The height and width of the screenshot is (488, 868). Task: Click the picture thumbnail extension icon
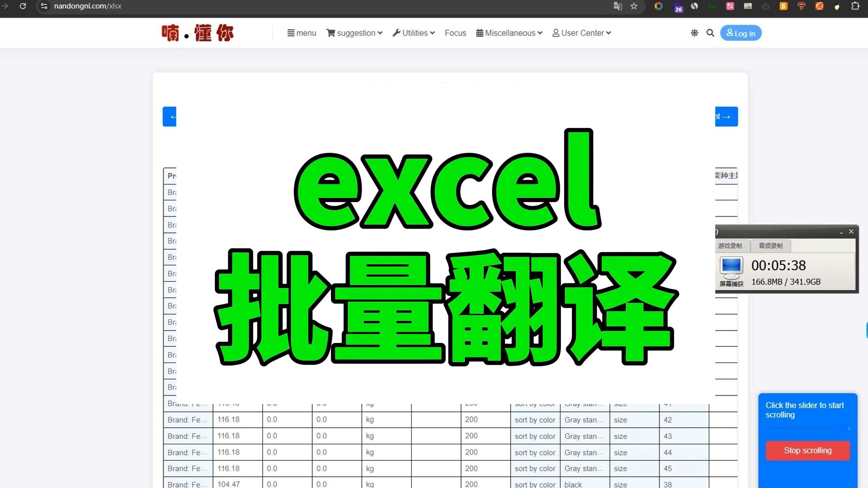748,6
